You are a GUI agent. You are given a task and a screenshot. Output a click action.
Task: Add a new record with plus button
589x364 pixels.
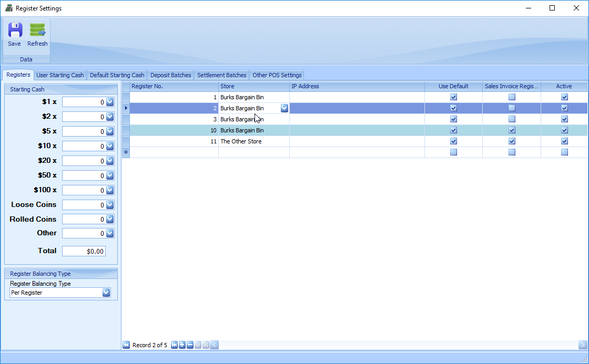point(182,345)
